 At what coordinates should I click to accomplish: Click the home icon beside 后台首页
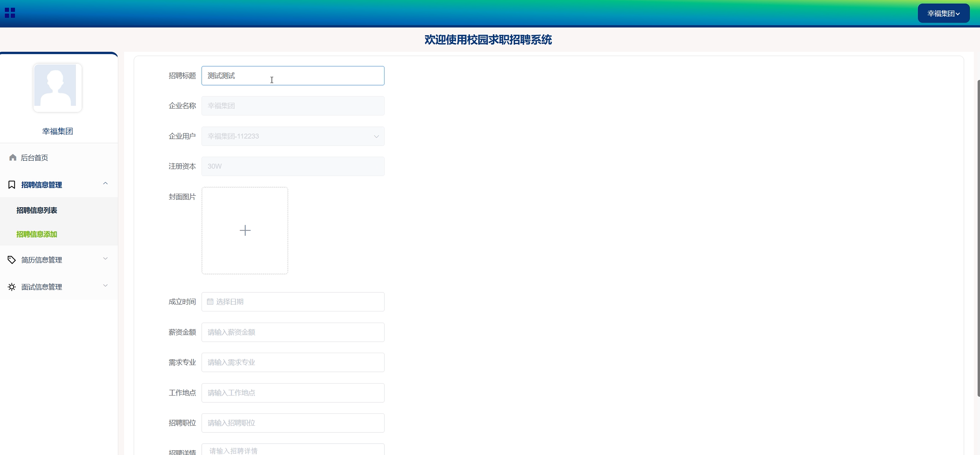pos(13,158)
